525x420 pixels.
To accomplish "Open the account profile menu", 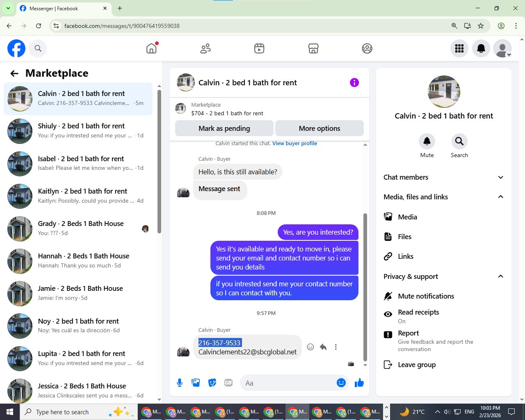I will coord(502,48).
